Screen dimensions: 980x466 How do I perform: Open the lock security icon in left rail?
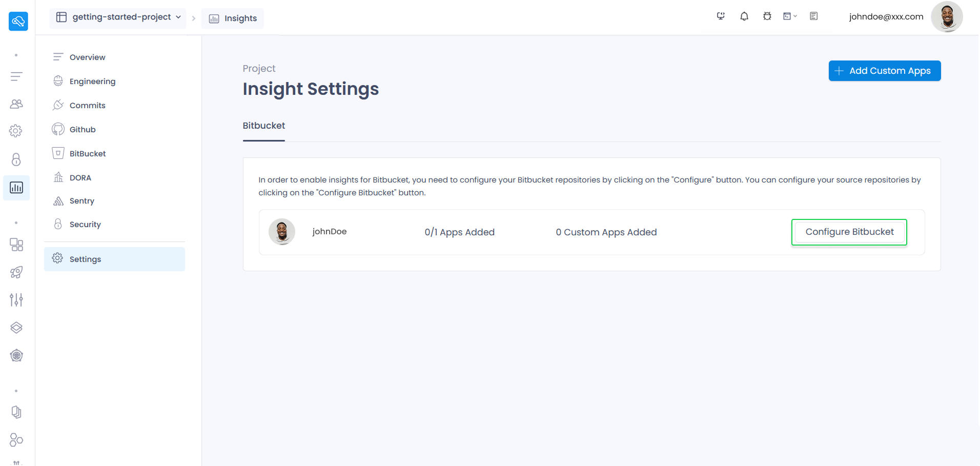coord(16,159)
